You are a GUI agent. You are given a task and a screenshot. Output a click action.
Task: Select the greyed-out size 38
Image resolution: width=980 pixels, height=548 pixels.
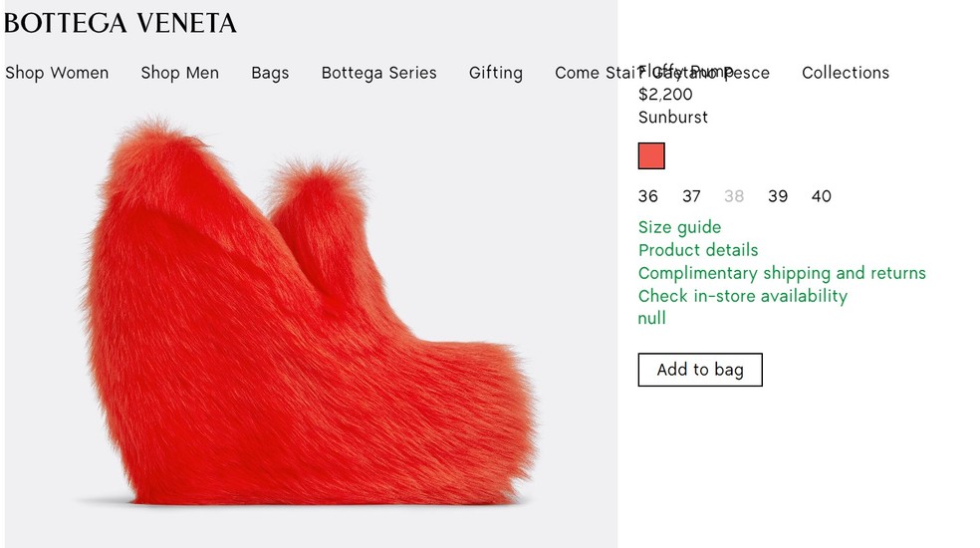(734, 196)
